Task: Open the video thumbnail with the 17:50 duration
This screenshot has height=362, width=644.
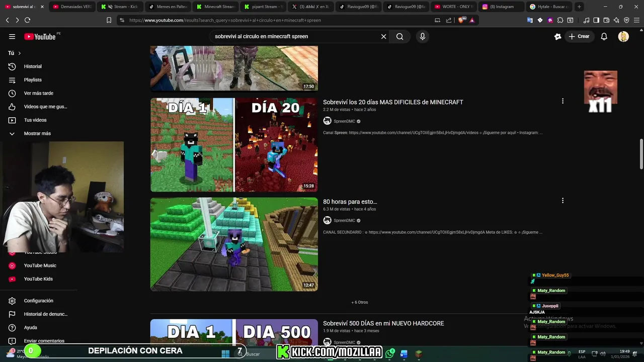Action: [x=234, y=68]
